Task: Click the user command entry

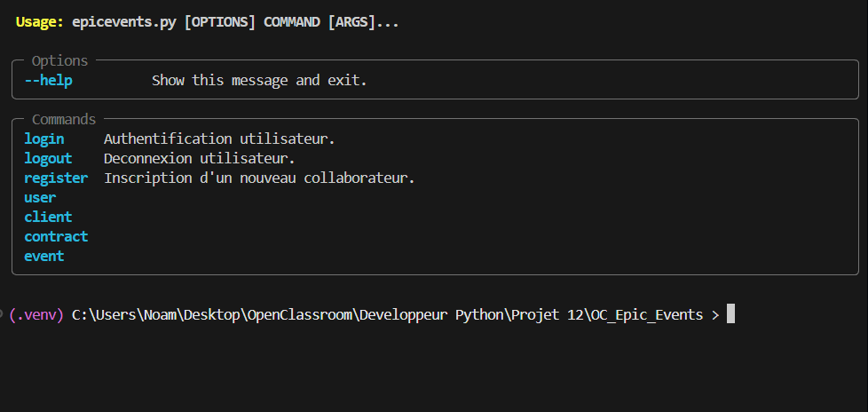Action: [x=40, y=197]
